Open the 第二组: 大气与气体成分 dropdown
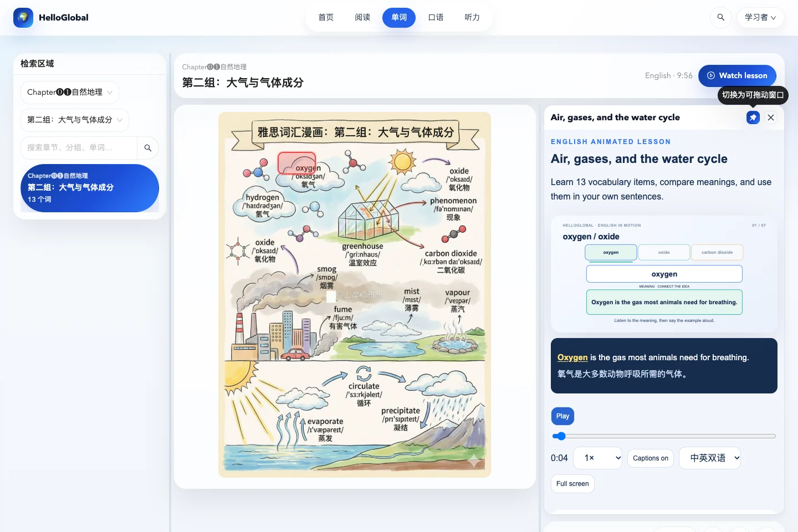This screenshot has width=798, height=532. tap(75, 120)
